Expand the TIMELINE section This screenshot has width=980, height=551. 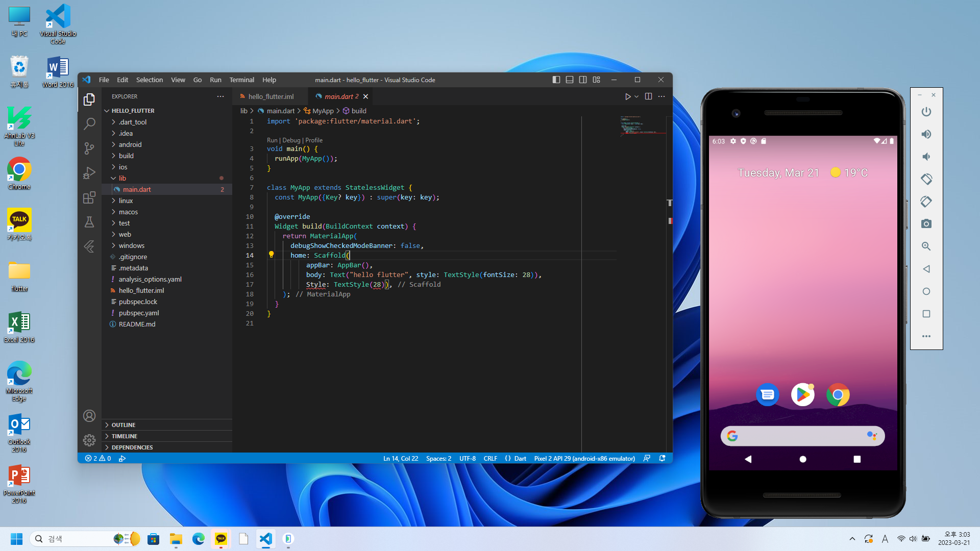(x=167, y=436)
